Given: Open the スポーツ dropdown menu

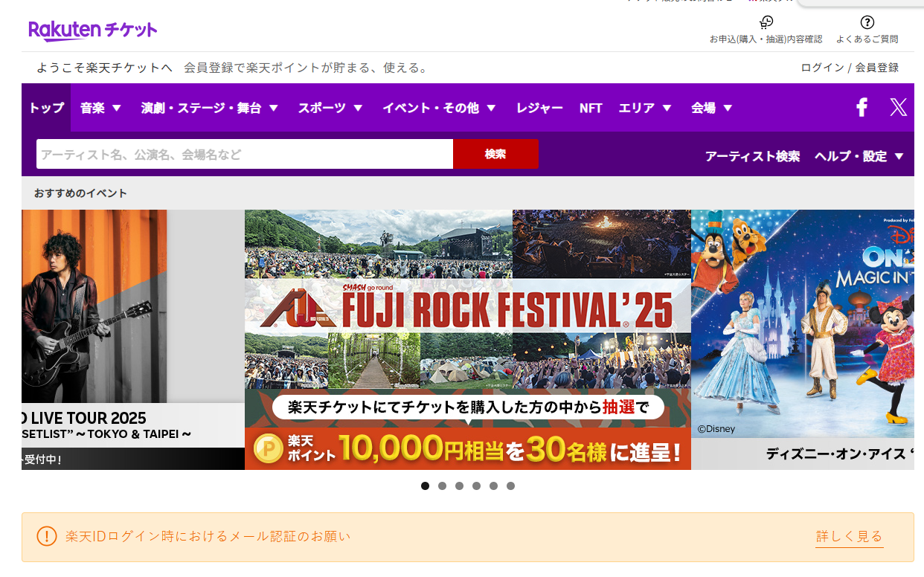Looking at the screenshot, I should (x=330, y=108).
